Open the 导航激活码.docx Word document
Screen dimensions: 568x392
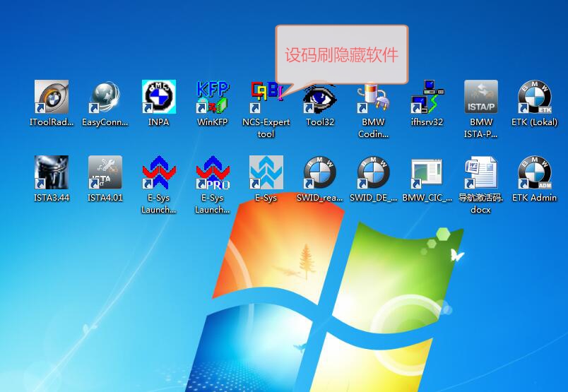pyautogui.click(x=481, y=173)
